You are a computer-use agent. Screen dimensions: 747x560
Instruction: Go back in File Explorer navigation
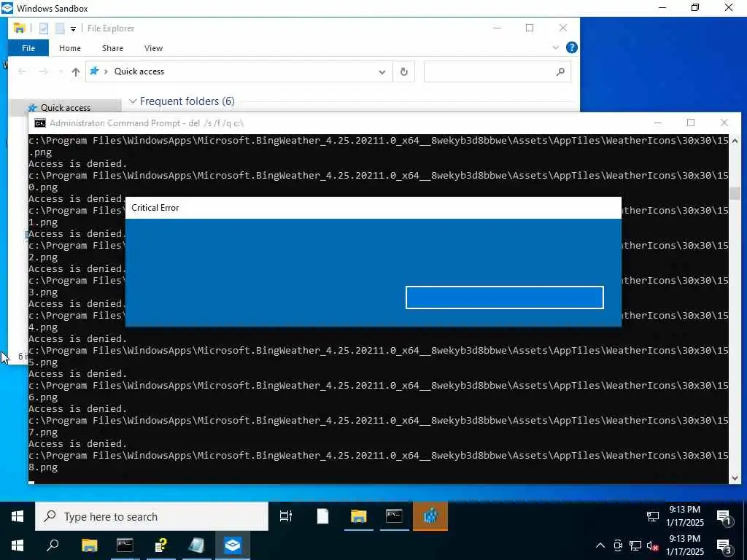[x=22, y=71]
